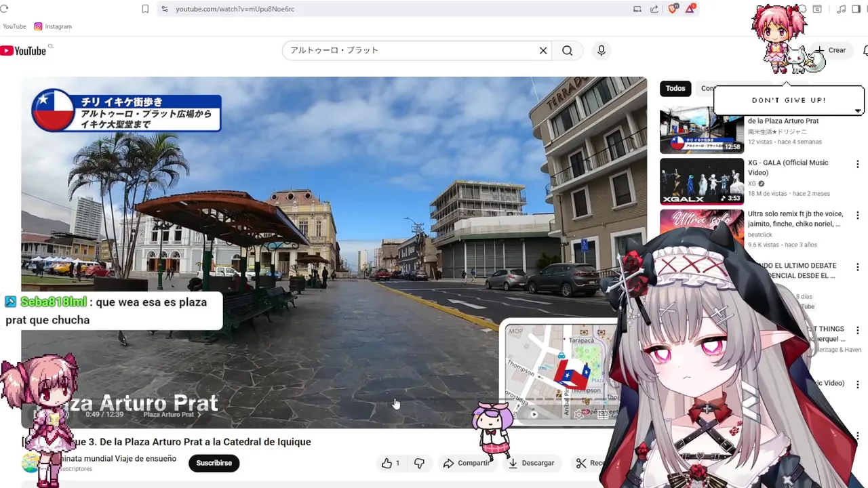Click the beatclick channel name
868x488 pixels.
point(761,235)
